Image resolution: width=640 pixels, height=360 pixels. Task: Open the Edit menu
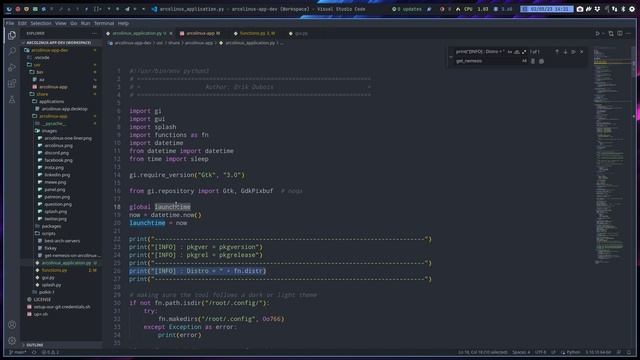coord(22,23)
